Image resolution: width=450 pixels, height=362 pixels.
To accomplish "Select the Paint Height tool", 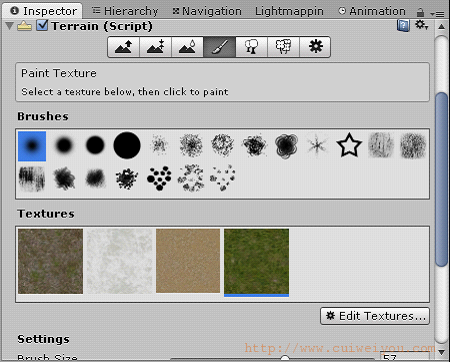I will 156,47.
